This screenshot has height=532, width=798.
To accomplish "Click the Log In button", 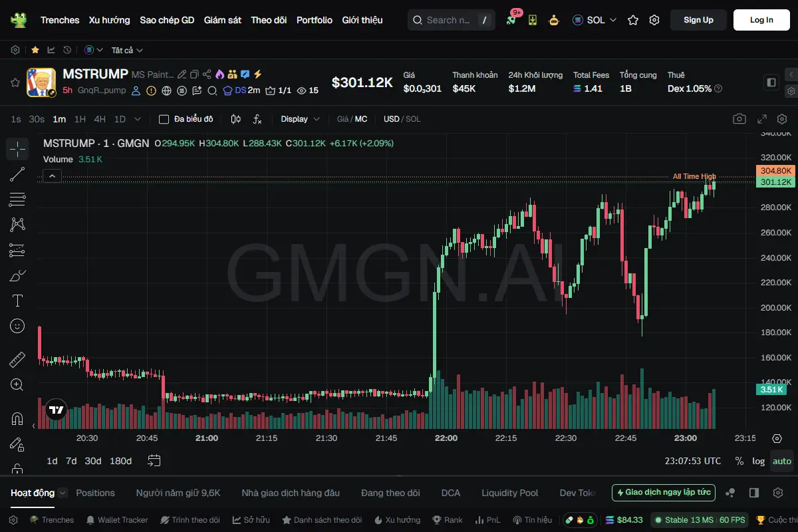I will (761, 20).
